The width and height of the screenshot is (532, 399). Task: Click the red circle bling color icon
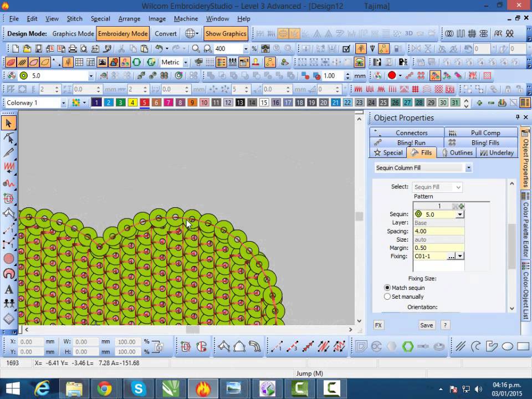(x=392, y=75)
